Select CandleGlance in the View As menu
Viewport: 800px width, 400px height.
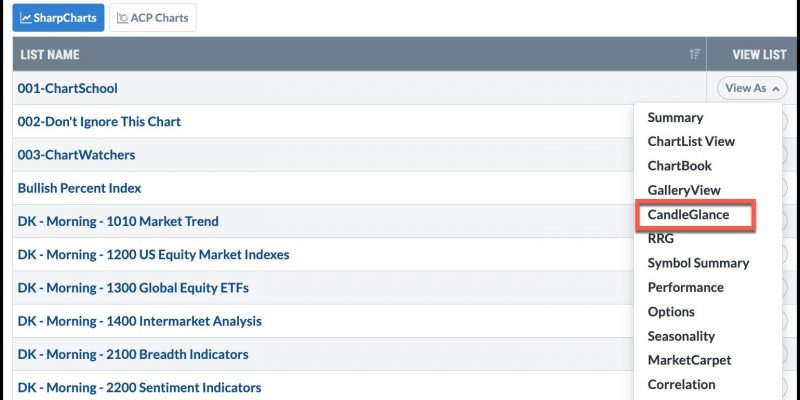688,215
